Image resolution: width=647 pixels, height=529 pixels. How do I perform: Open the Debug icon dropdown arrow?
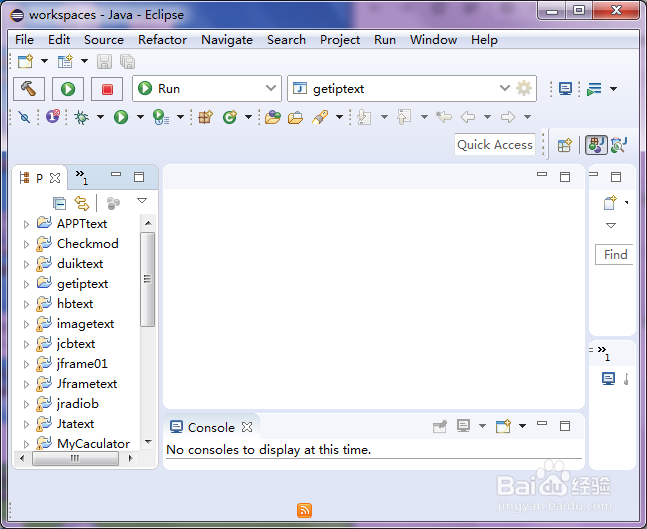[100, 117]
